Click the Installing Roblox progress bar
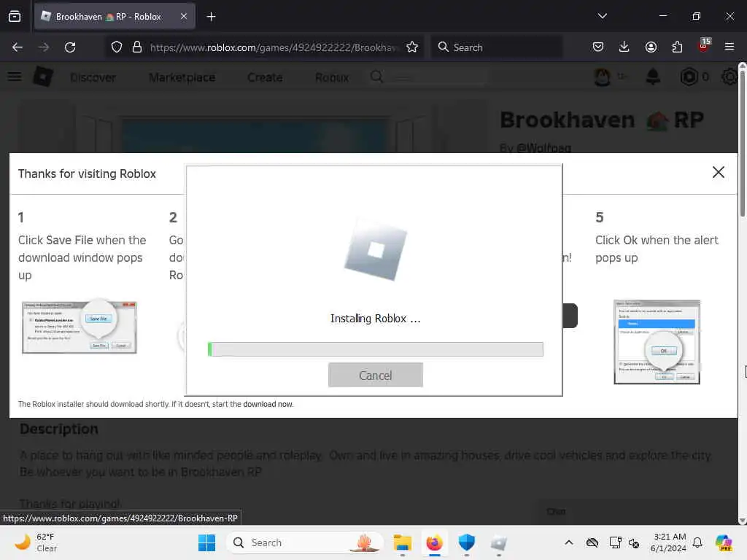This screenshot has width=747, height=560. (376, 349)
